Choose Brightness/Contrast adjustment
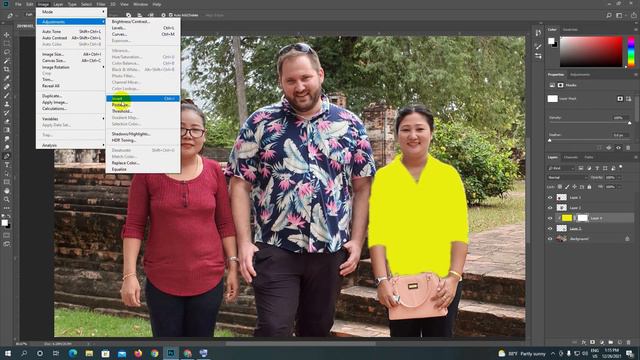 click(x=143, y=21)
